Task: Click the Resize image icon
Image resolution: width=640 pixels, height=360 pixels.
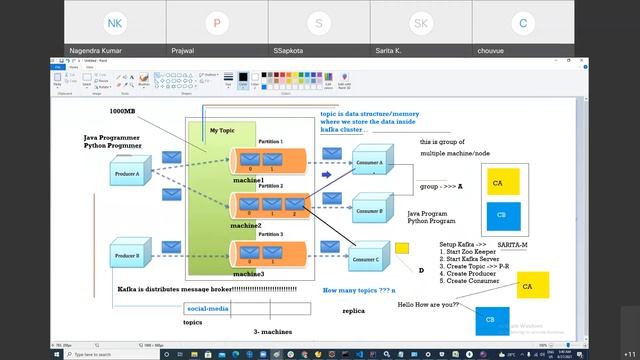Action: tap(96, 81)
